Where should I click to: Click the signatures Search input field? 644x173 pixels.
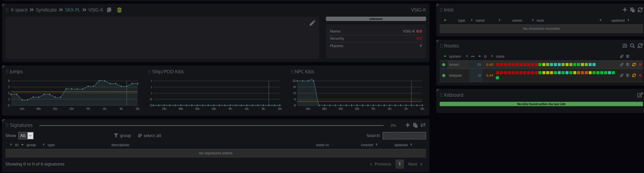pyautogui.click(x=404, y=136)
